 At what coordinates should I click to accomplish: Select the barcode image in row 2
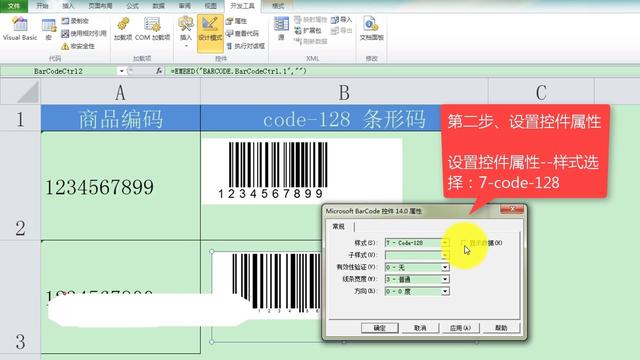[302, 171]
